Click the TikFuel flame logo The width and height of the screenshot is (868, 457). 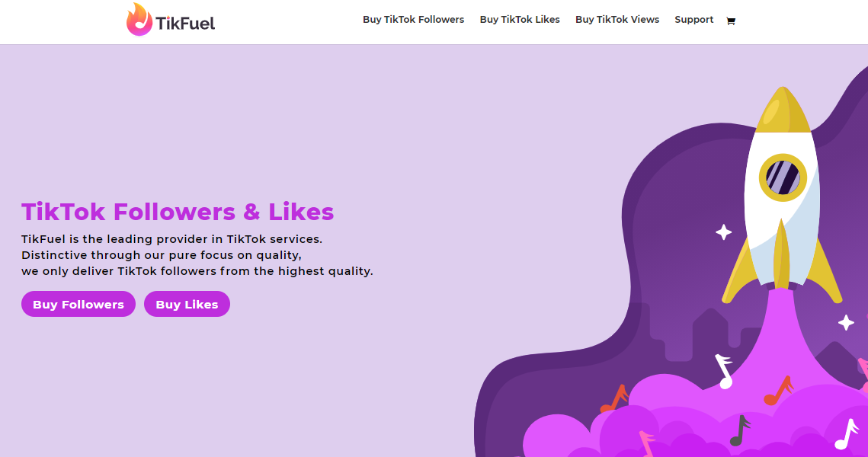click(x=171, y=20)
